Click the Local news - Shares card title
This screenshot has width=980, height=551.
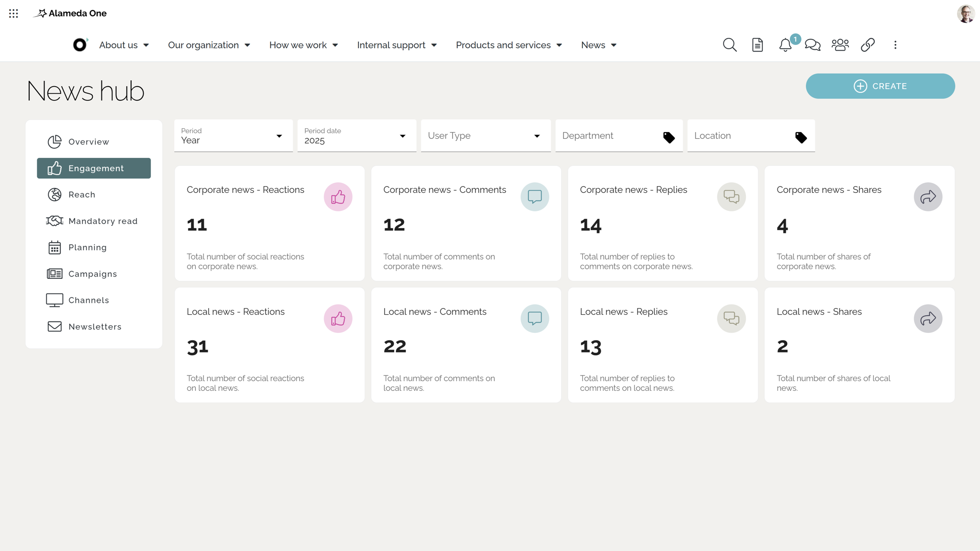[x=819, y=312]
